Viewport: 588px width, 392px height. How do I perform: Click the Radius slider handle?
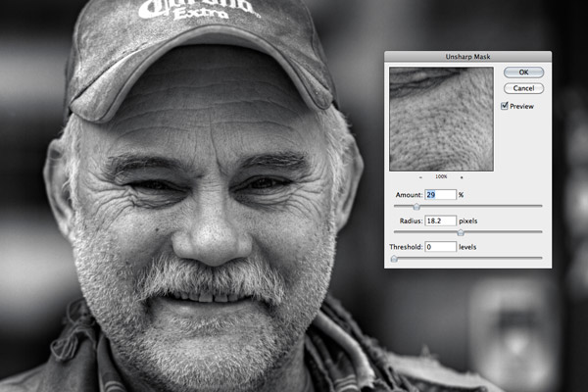[461, 232]
